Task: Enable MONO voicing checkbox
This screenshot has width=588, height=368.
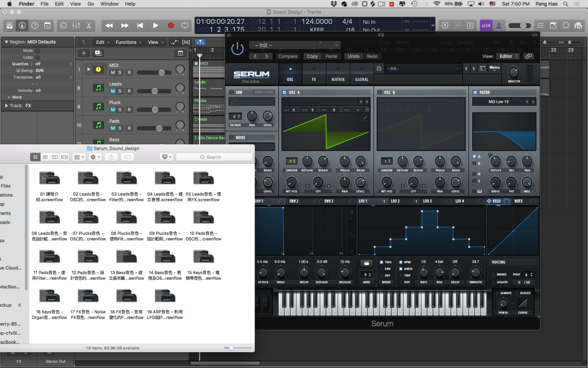Action: click(493, 275)
